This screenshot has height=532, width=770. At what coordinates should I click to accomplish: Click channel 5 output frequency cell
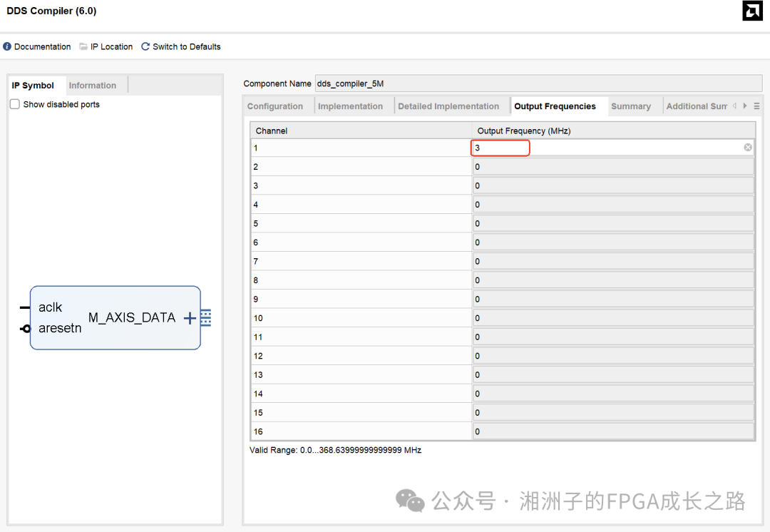(x=613, y=223)
